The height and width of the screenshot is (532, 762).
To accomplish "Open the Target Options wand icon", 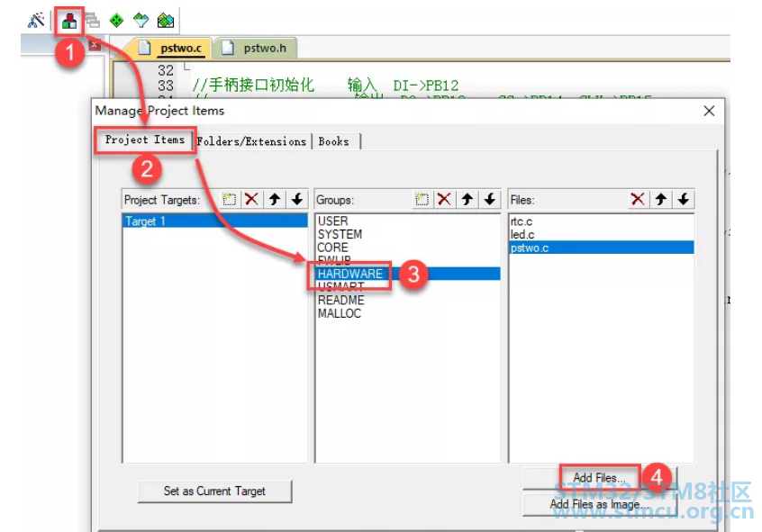I will tap(36, 21).
